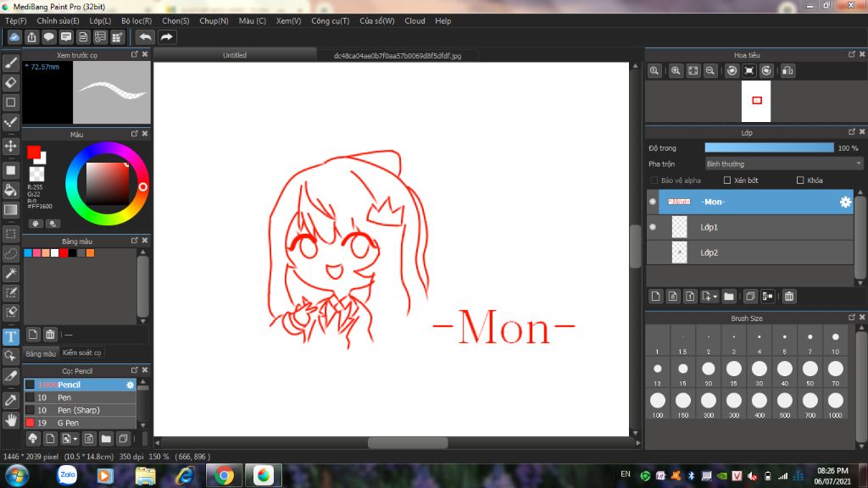The width and height of the screenshot is (868, 488).
Task: Zoom in using the navigator magnifier plus
Action: (x=676, y=71)
